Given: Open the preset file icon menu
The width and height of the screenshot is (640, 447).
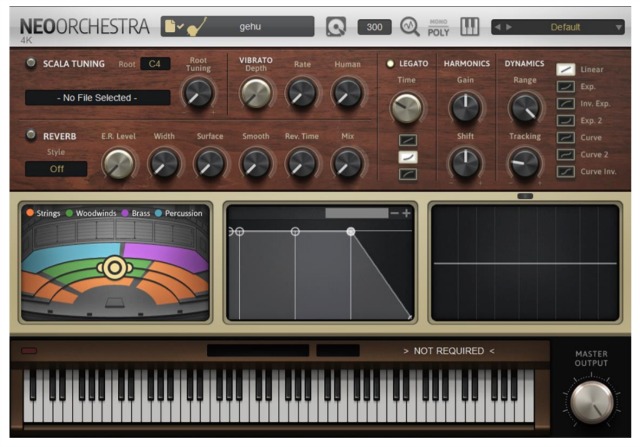Looking at the screenshot, I should (x=173, y=27).
